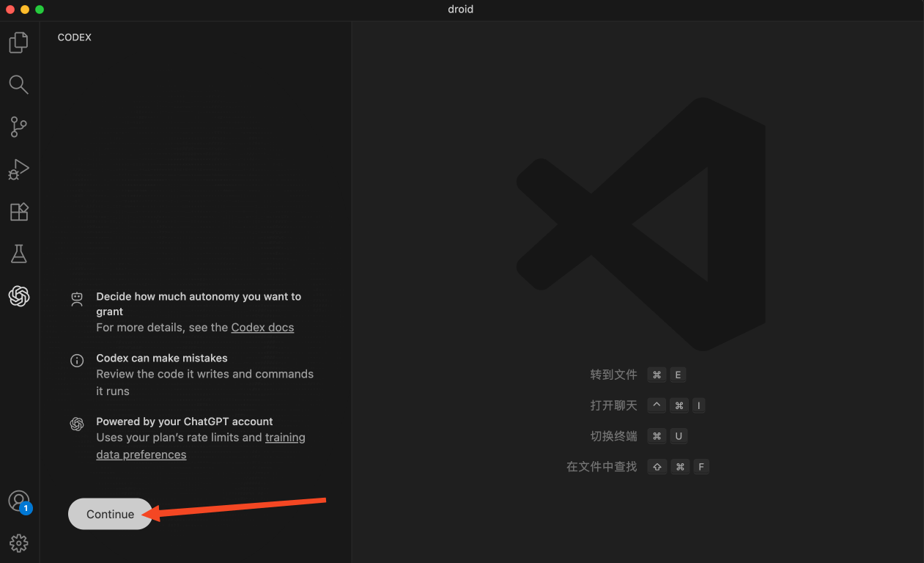Open the Search view
The width and height of the screenshot is (924, 563).
pos(19,84)
